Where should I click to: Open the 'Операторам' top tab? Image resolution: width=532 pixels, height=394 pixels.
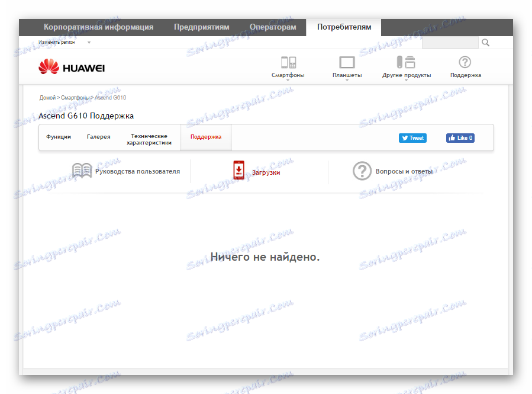click(273, 27)
